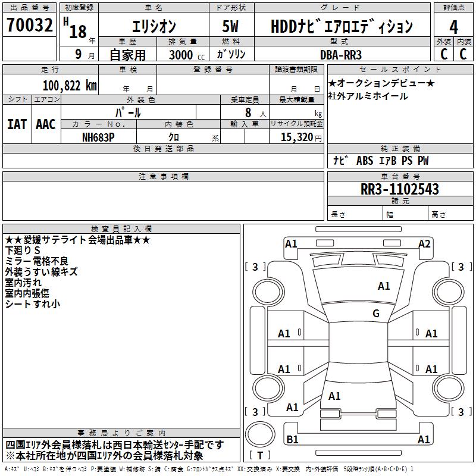Click the note 室内内張傷
This screenshot has width=476, height=476.
point(27,293)
